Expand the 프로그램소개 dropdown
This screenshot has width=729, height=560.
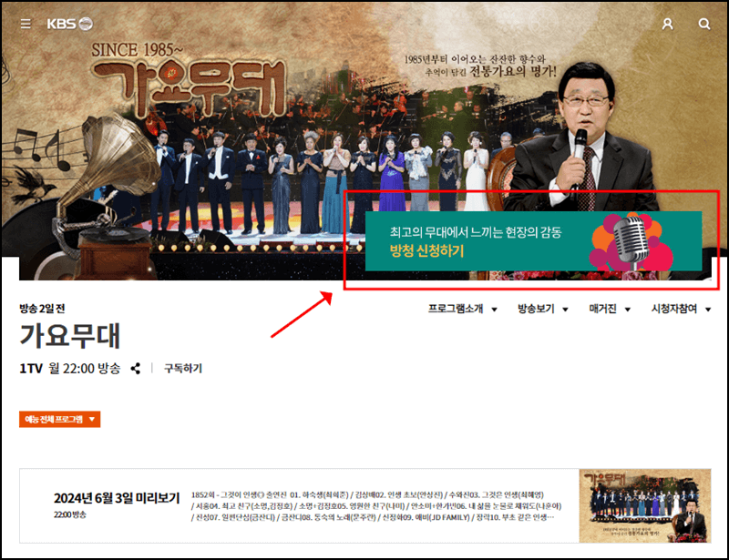[x=457, y=308]
